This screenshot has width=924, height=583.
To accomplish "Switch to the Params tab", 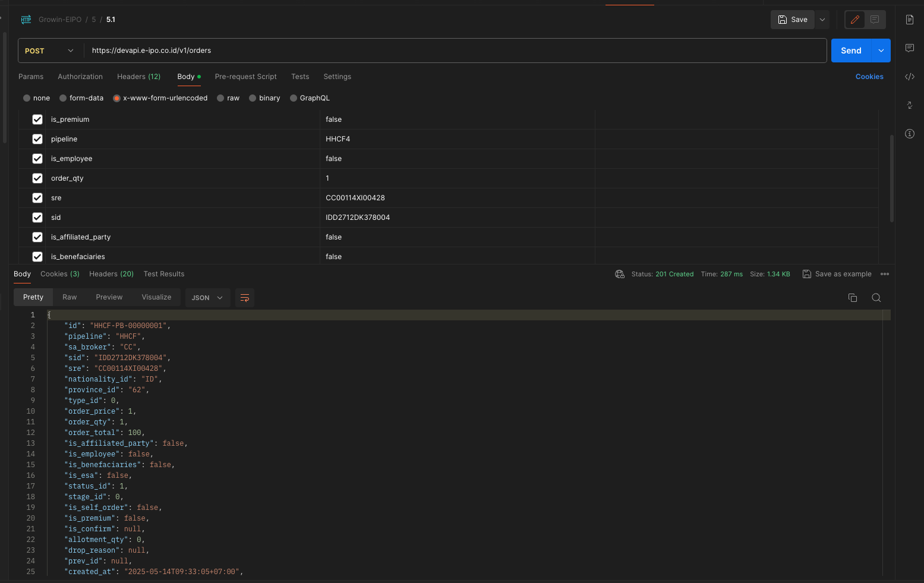I will [31, 77].
